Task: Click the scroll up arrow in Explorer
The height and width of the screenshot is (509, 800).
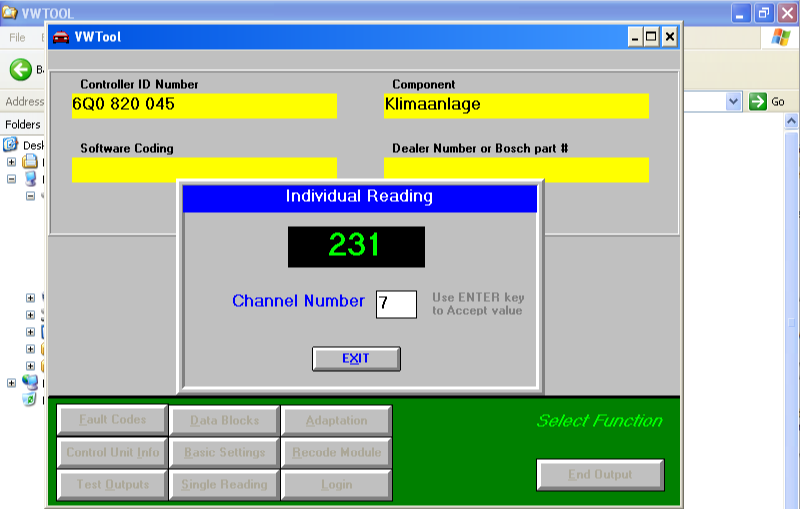Action: [x=791, y=121]
